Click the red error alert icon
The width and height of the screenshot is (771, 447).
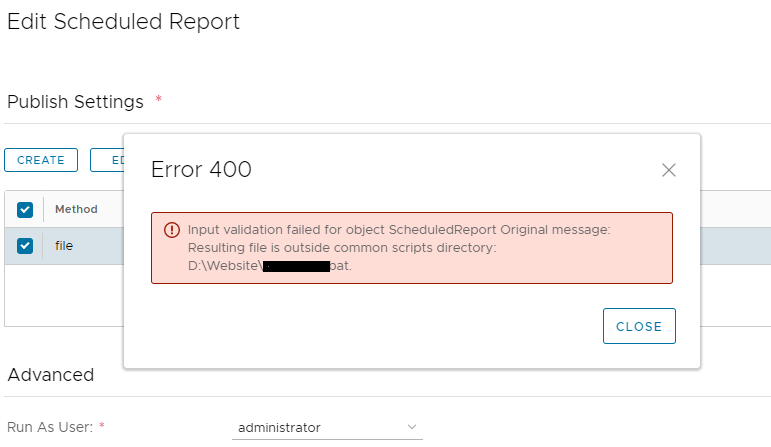171,229
